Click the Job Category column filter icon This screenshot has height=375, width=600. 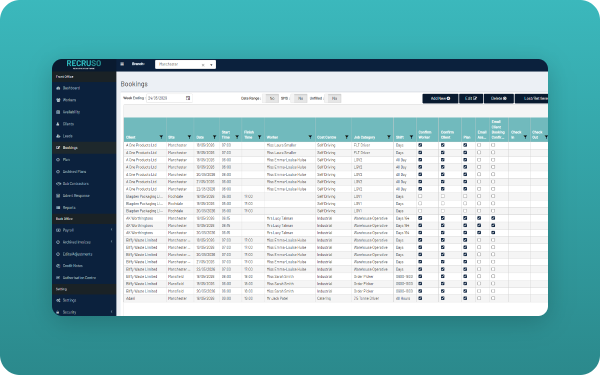click(389, 137)
